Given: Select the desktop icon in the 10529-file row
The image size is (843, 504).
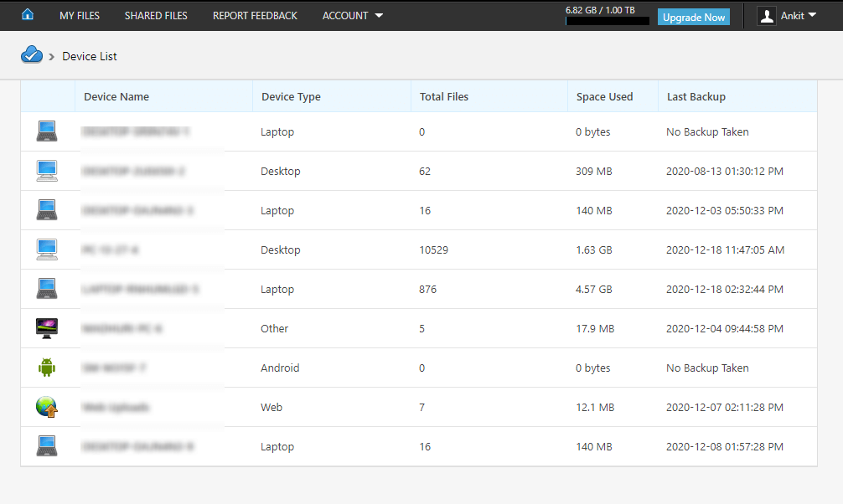Looking at the screenshot, I should pos(47,249).
